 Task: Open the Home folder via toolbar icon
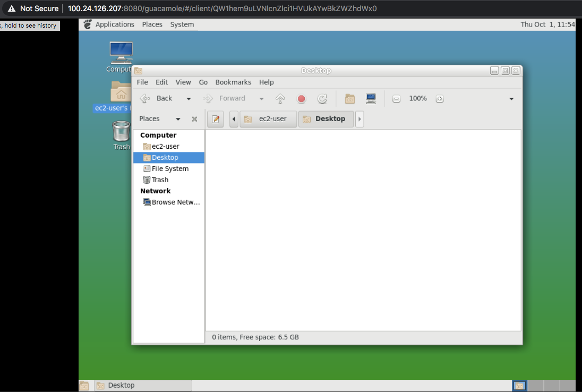(x=349, y=98)
